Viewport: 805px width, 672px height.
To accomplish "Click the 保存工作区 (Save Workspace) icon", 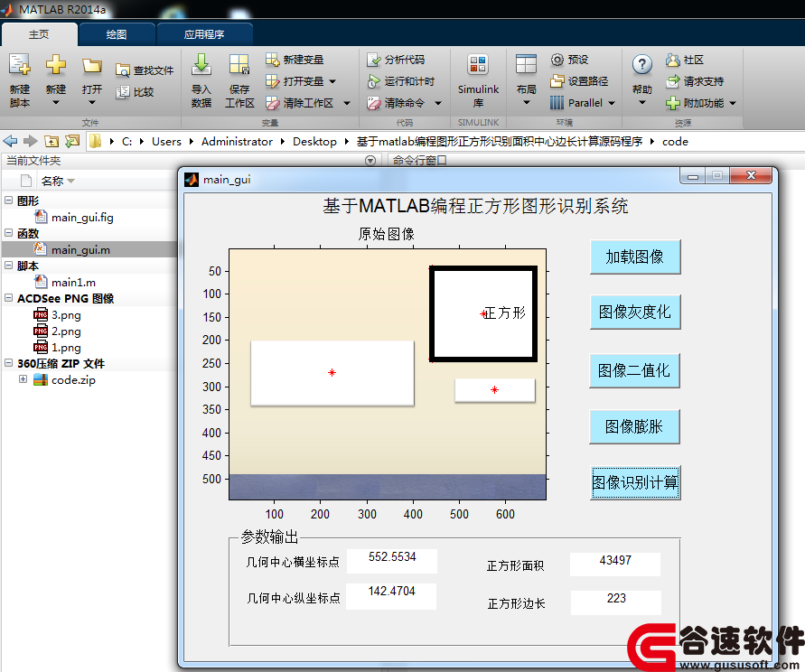I will pyautogui.click(x=239, y=66).
